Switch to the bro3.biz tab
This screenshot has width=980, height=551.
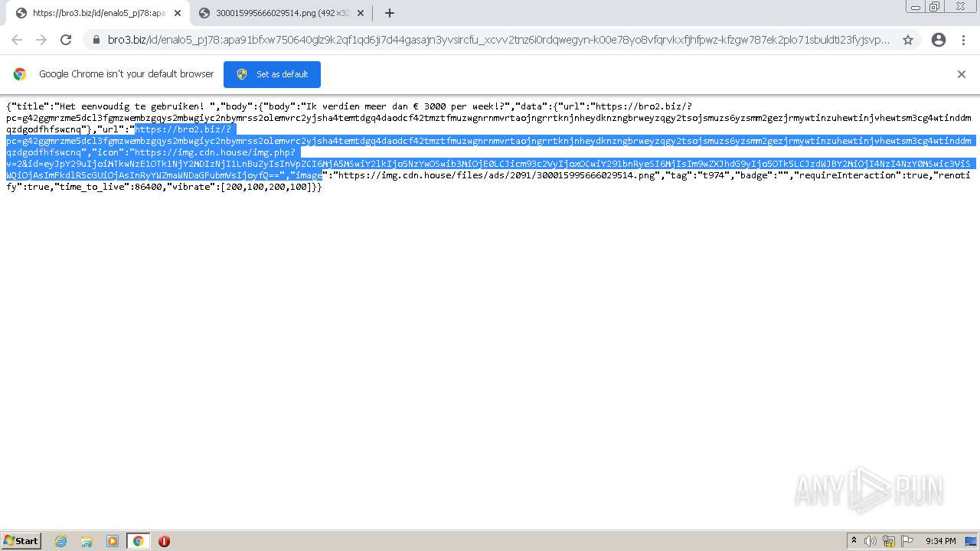click(x=98, y=13)
